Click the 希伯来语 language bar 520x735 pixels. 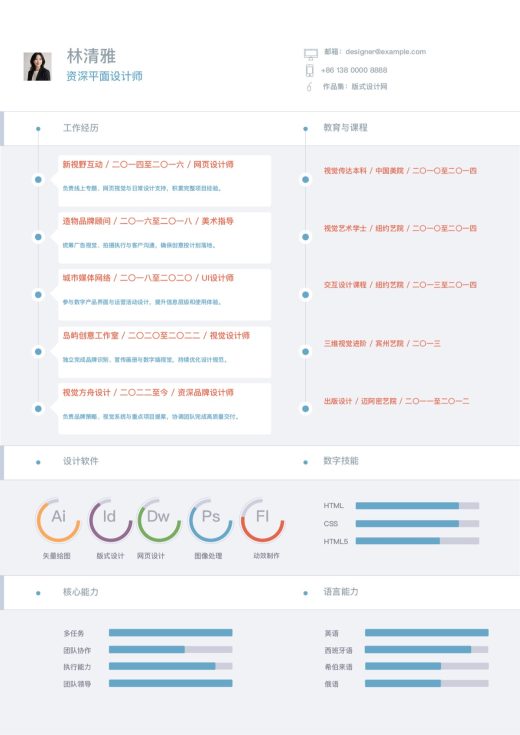[x=427, y=666]
